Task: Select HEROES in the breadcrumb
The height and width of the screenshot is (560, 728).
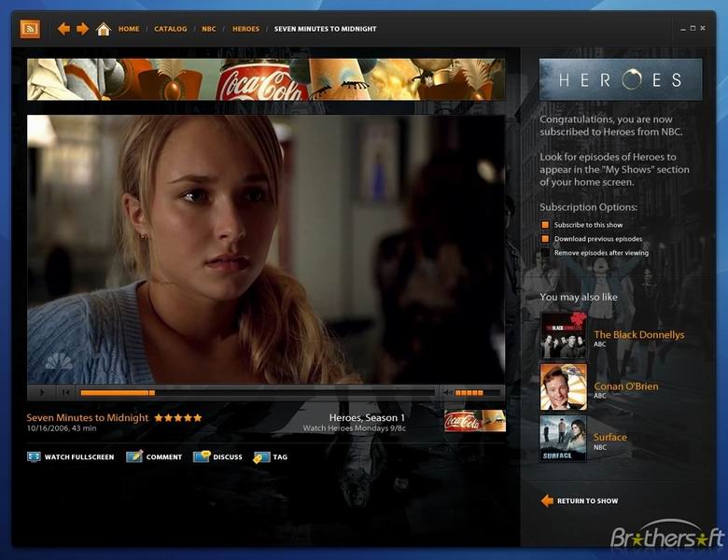Action: (245, 29)
